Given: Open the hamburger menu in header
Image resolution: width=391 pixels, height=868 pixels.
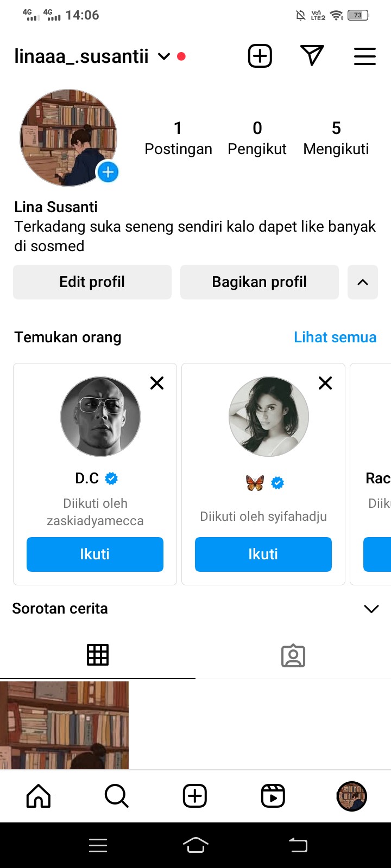Looking at the screenshot, I should [364, 56].
